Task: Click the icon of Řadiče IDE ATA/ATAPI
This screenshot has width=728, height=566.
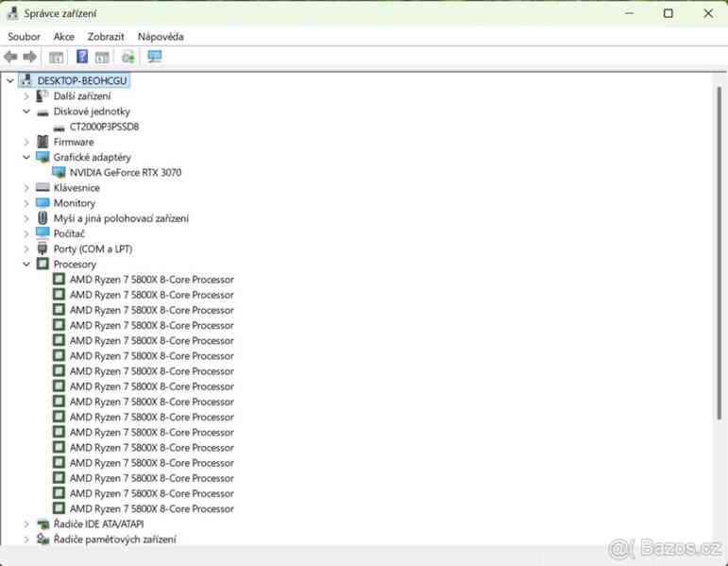Action: 42,524
